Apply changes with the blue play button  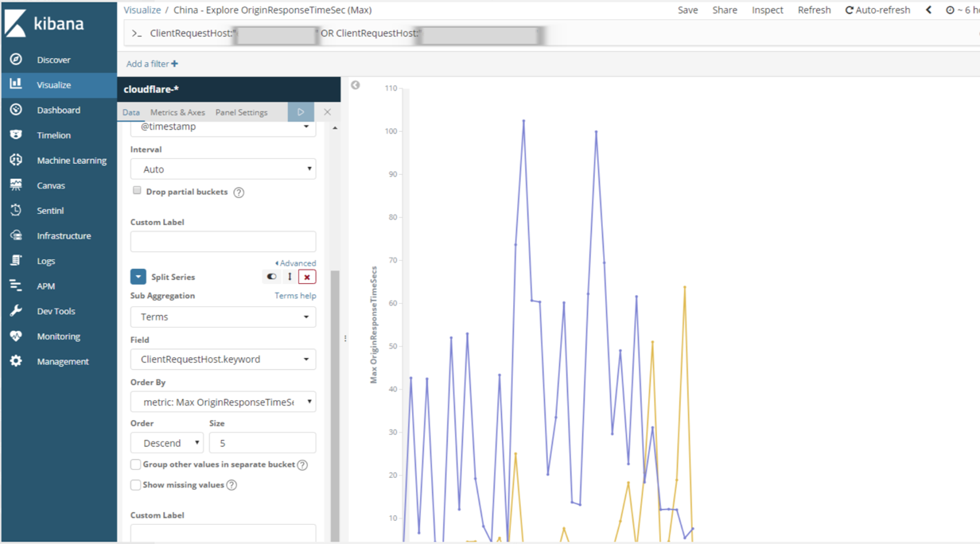point(301,112)
